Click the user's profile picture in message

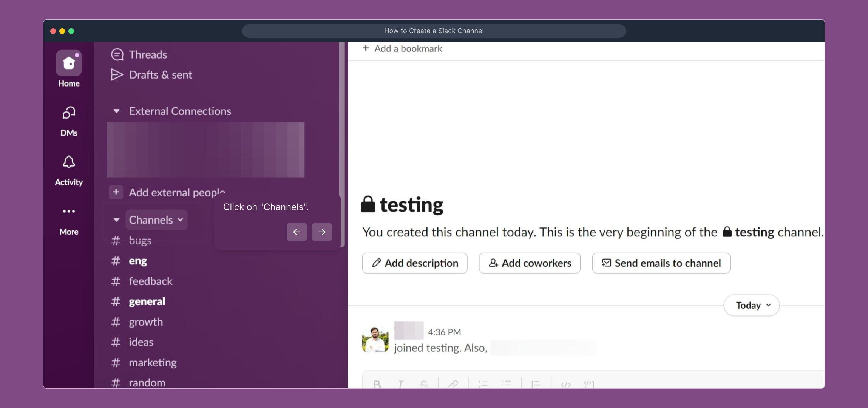tap(375, 339)
